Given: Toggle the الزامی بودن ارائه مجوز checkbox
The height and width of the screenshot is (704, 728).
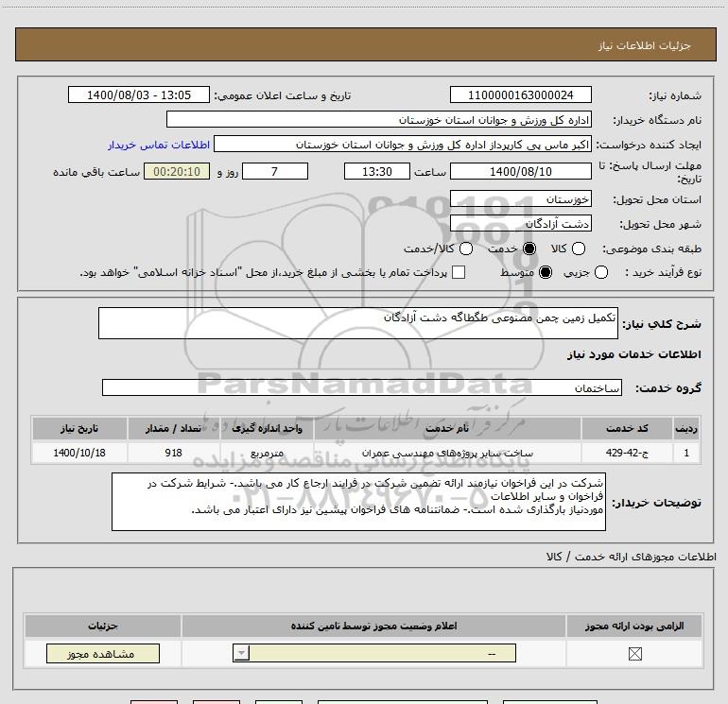Looking at the screenshot, I should click(634, 653).
